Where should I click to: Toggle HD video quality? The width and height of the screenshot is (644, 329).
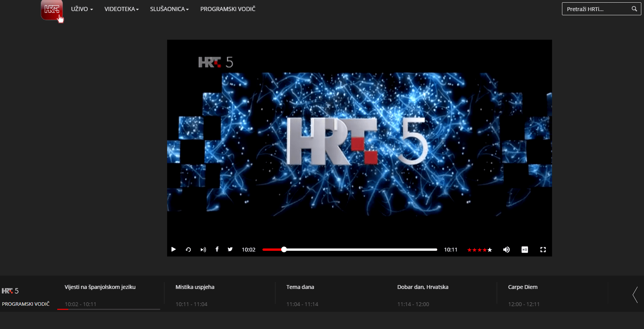coord(525,250)
